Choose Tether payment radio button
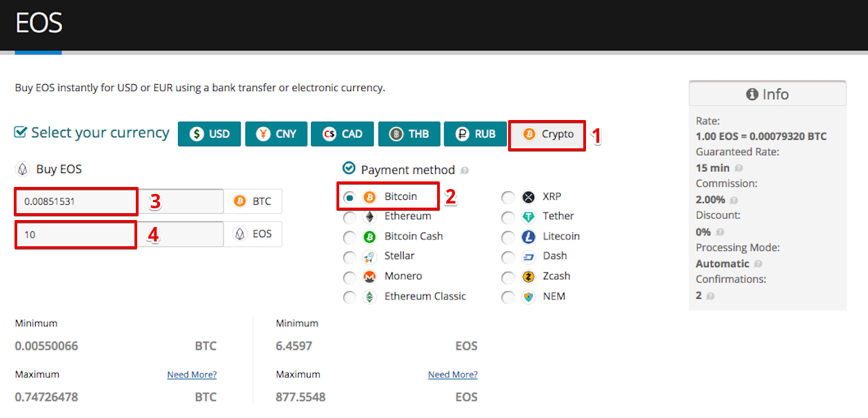 [508, 217]
